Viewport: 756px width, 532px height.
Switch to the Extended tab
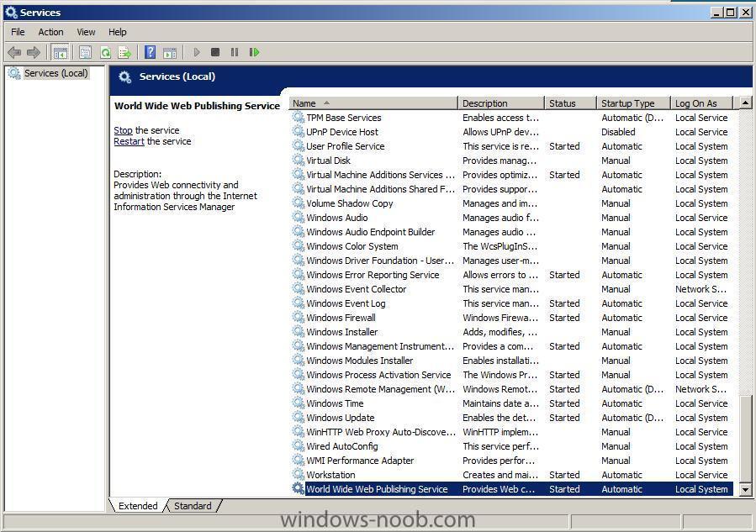pyautogui.click(x=138, y=505)
